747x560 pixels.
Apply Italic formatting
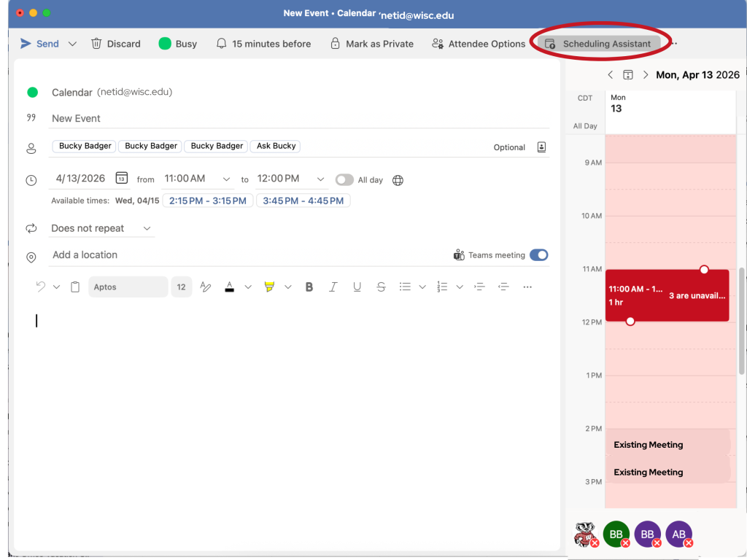[x=333, y=287]
